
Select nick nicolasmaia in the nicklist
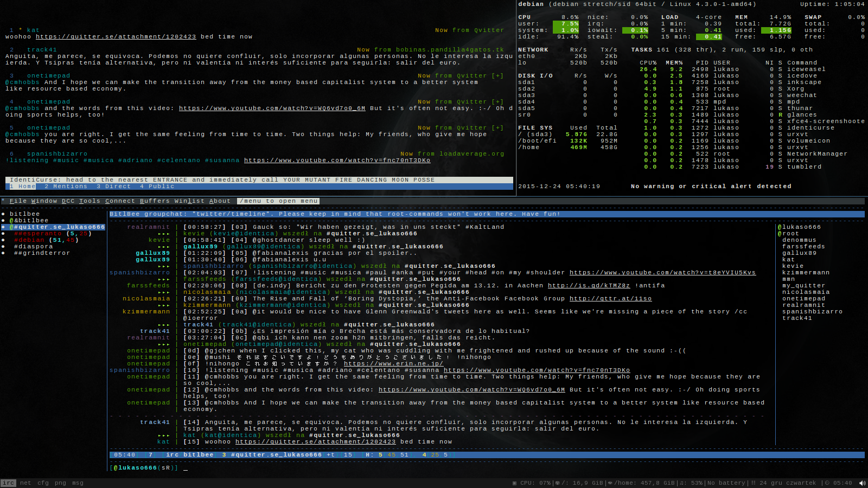click(x=806, y=292)
